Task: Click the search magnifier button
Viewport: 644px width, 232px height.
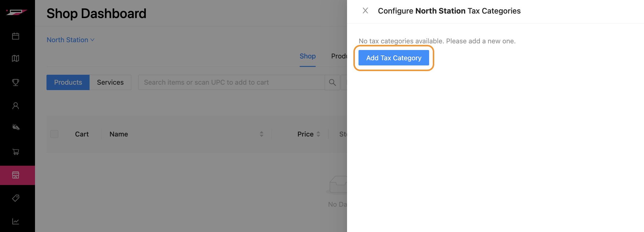Action: [332, 82]
